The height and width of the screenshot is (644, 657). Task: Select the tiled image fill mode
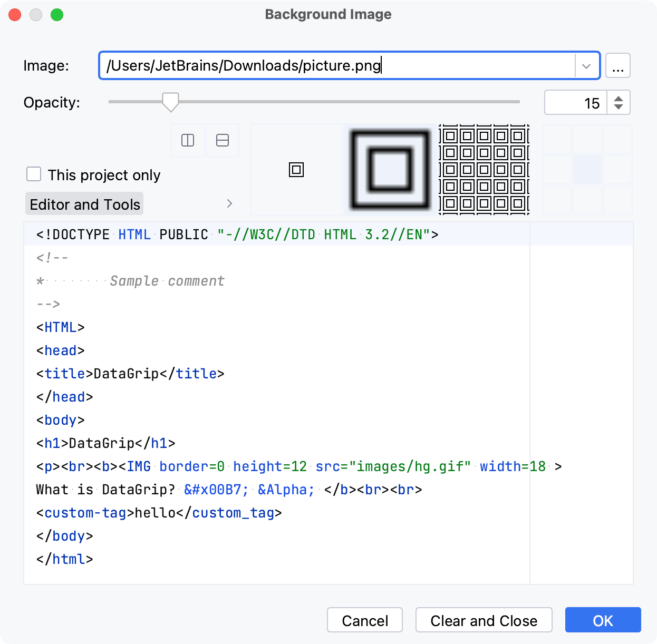(x=484, y=170)
